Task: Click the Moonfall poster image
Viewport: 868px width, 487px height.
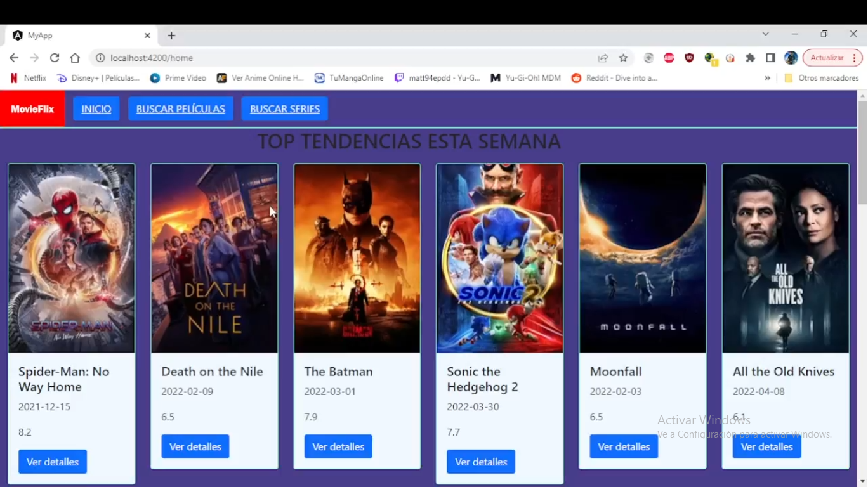Action: 643,258
